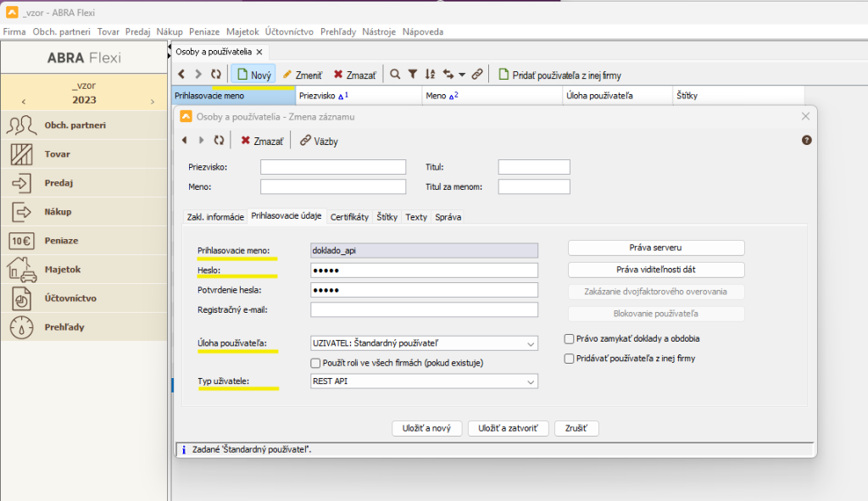868x501 pixels.
Task: Click the Priezvisko input field
Action: tap(333, 167)
